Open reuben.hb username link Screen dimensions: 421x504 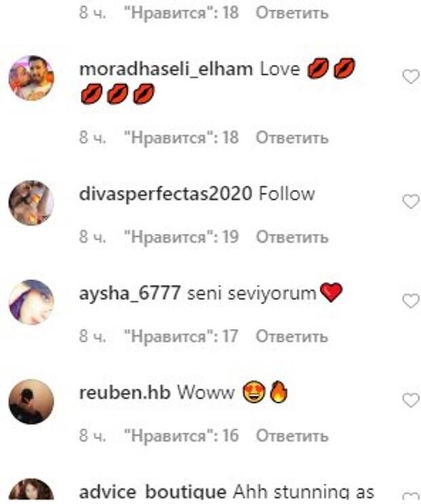point(124,393)
